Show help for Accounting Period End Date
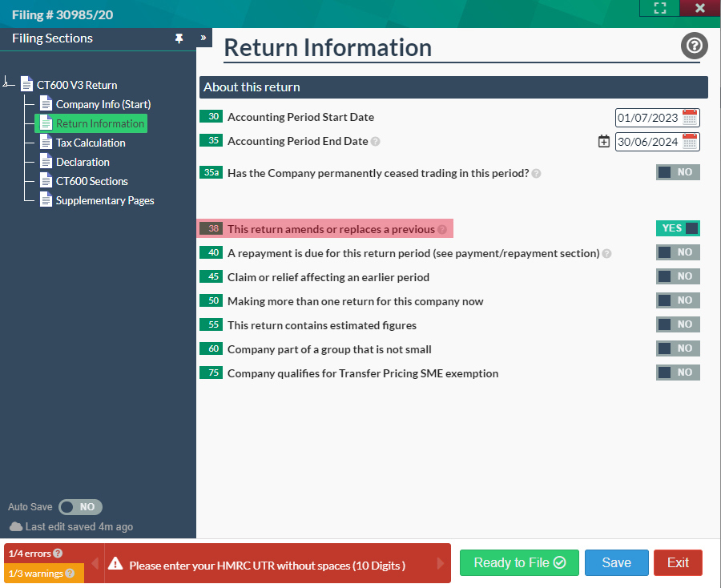This screenshot has width=721, height=588. pyautogui.click(x=375, y=142)
